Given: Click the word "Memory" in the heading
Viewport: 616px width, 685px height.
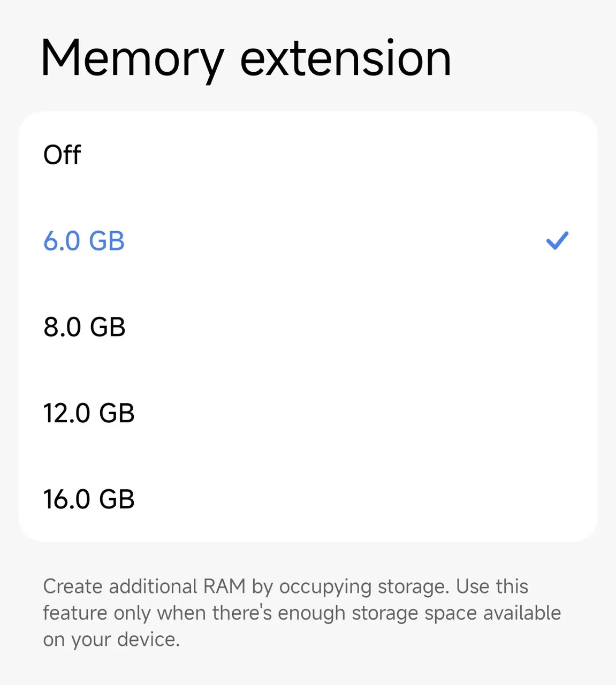Looking at the screenshot, I should 132,59.
